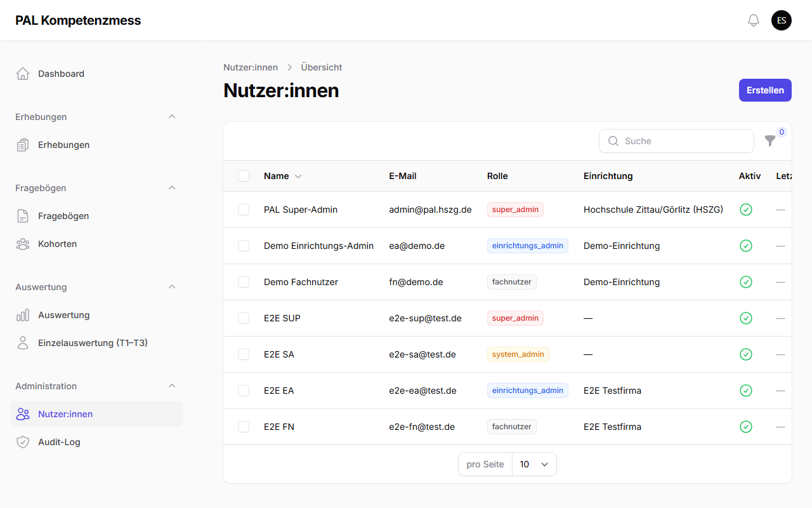This screenshot has width=812, height=508.
Task: Click the Aktiv column header
Action: (750, 176)
